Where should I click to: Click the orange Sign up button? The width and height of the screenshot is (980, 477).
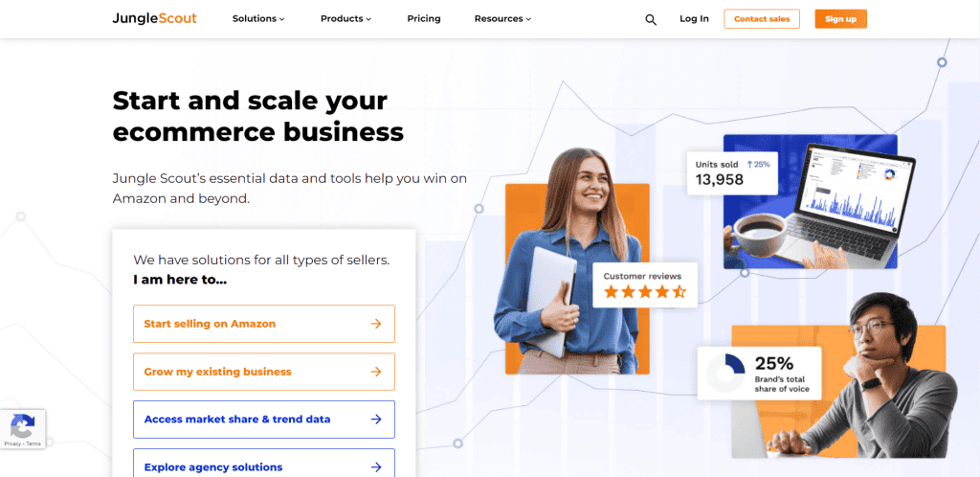840,19
